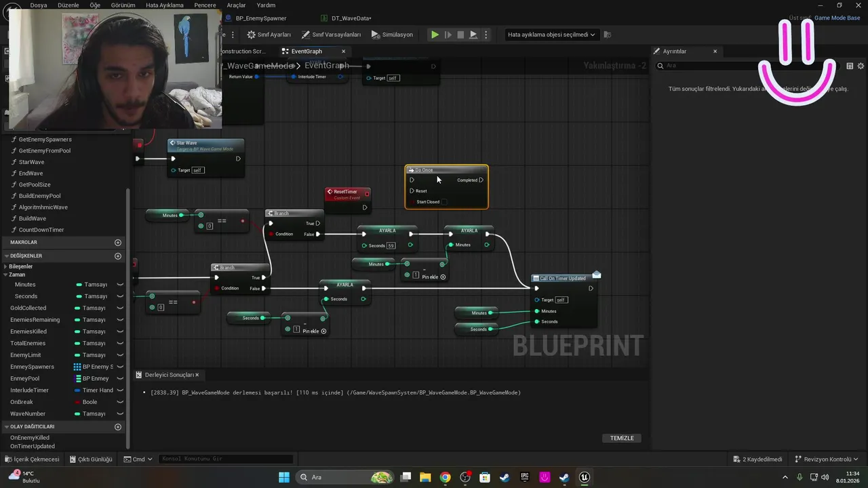Click the Simülasyon toolbar button
868x488 pixels.
pos(392,35)
